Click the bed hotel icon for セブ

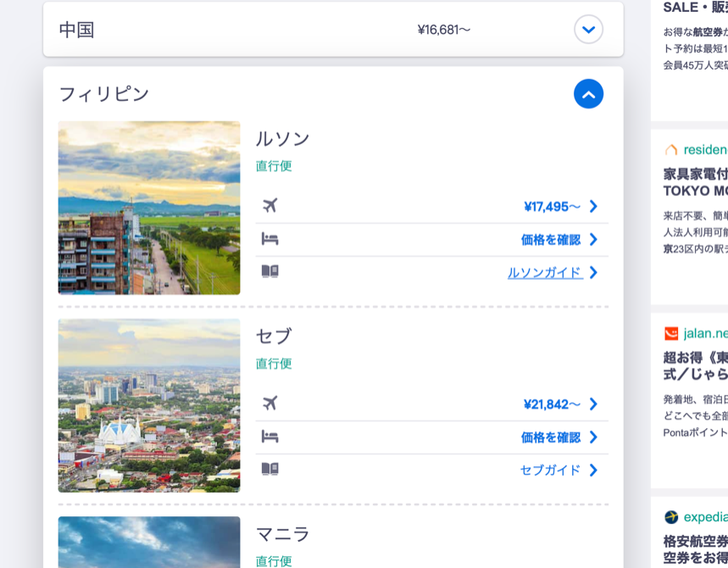pyautogui.click(x=270, y=437)
